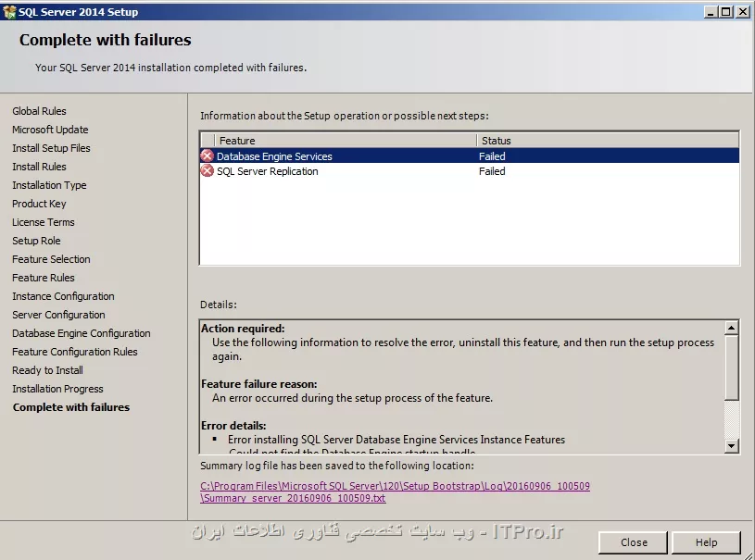Click the Status column header

tap(608, 141)
